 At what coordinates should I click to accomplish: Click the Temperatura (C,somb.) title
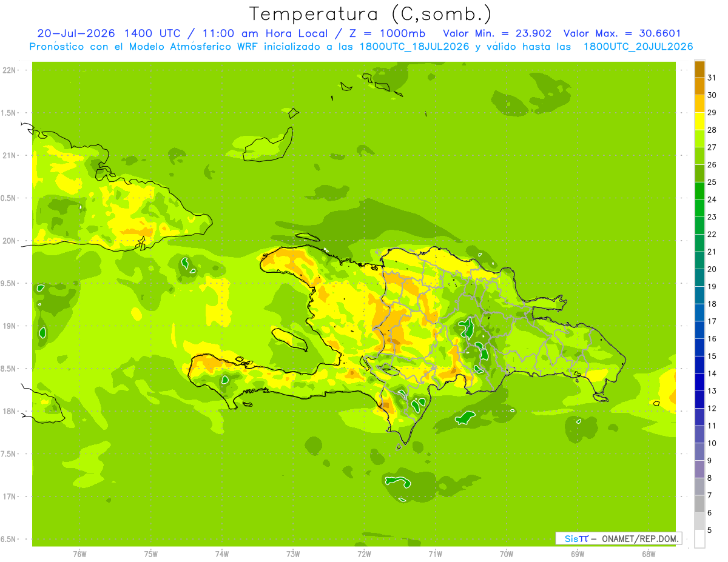[371, 14]
